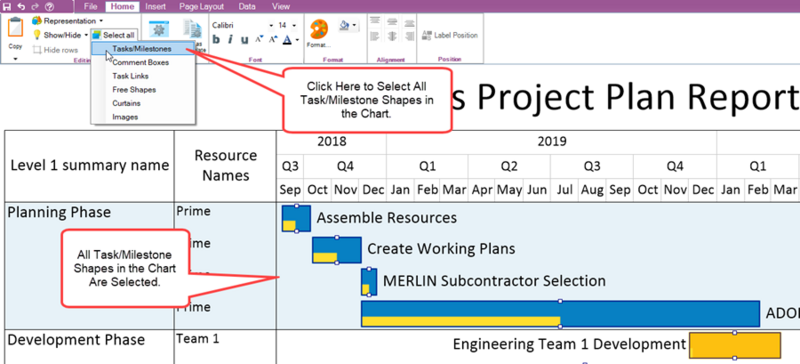Click the Redo arrow icon
Viewport: 800px width, 364px height.
tap(34, 7)
